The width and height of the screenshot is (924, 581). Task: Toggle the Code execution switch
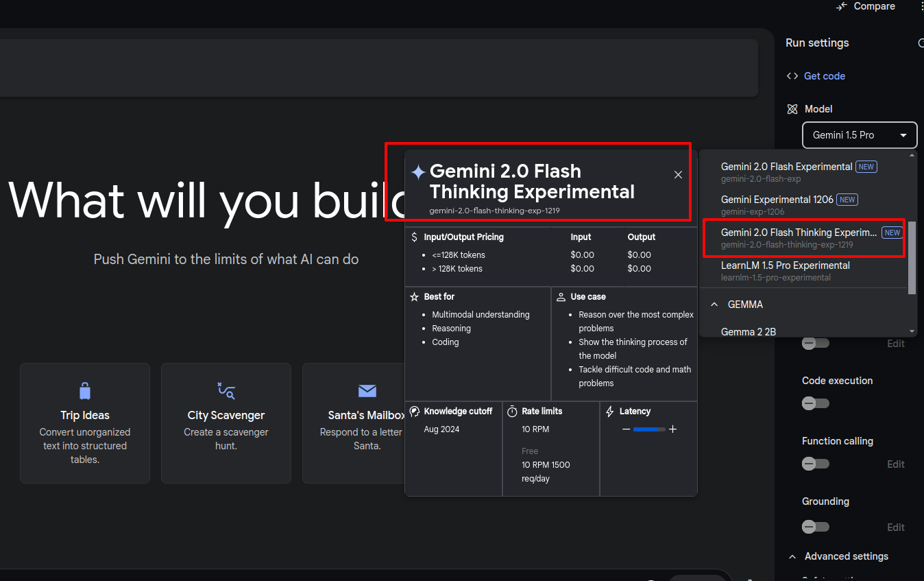[816, 403]
